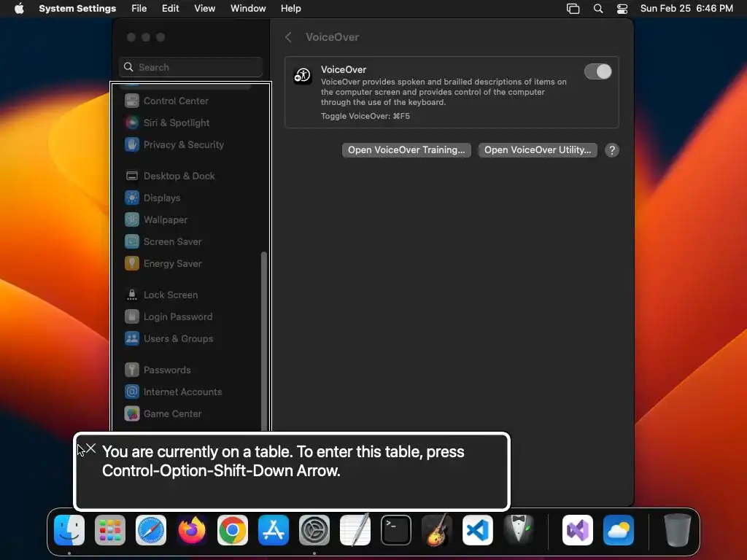The width and height of the screenshot is (747, 560).
Task: Open Displays sun icon in sidebar
Action: [x=132, y=198]
